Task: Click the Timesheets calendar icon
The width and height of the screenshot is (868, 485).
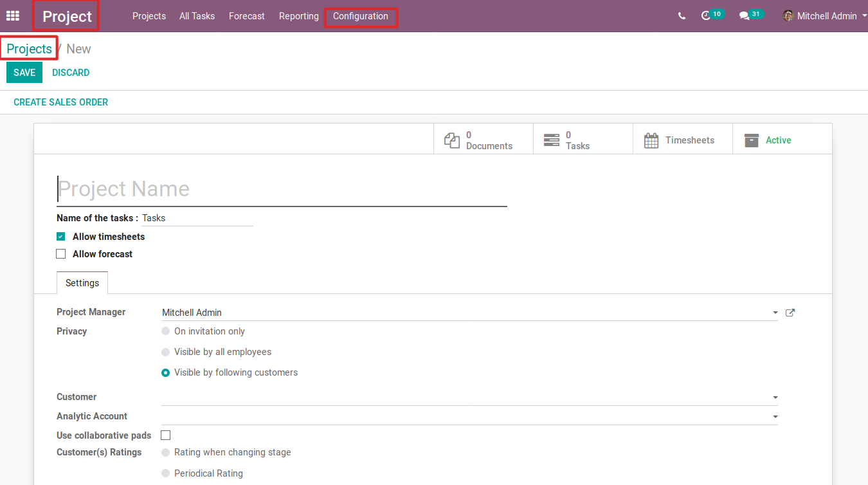Action: 651,140
